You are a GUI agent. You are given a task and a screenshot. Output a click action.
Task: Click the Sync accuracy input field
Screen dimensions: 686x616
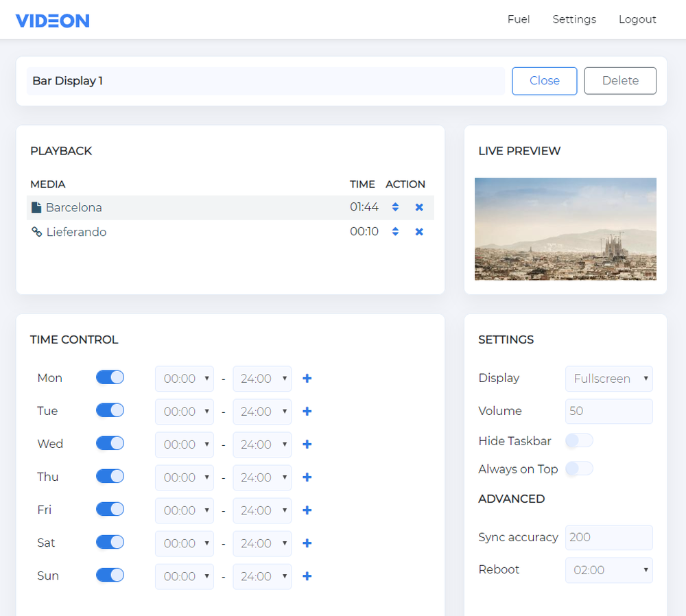point(609,537)
